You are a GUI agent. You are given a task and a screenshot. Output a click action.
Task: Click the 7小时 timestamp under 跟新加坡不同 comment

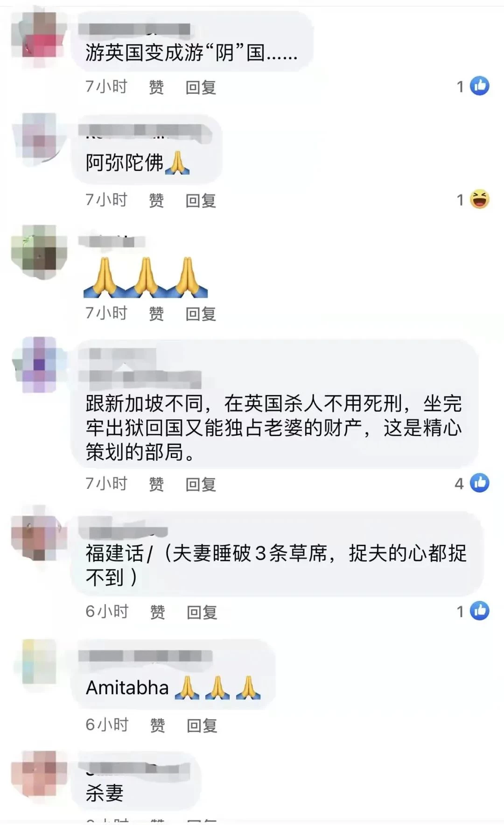[x=106, y=484]
